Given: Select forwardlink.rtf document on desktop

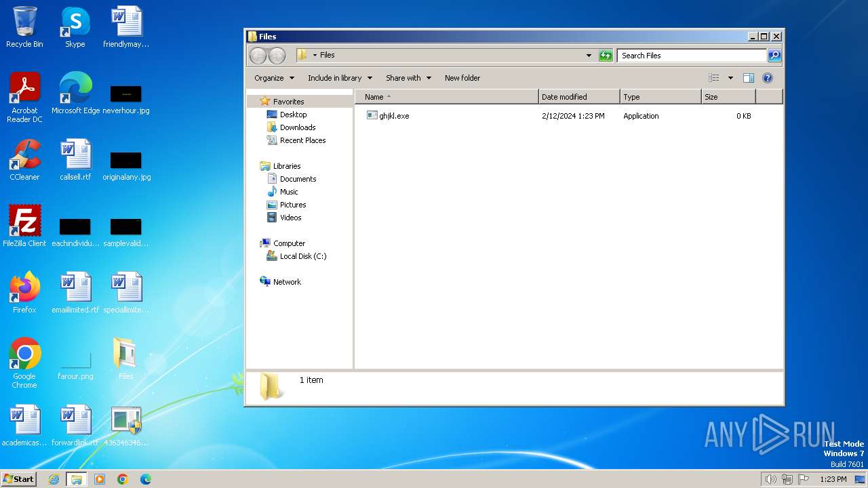Looking at the screenshot, I should point(75,426).
